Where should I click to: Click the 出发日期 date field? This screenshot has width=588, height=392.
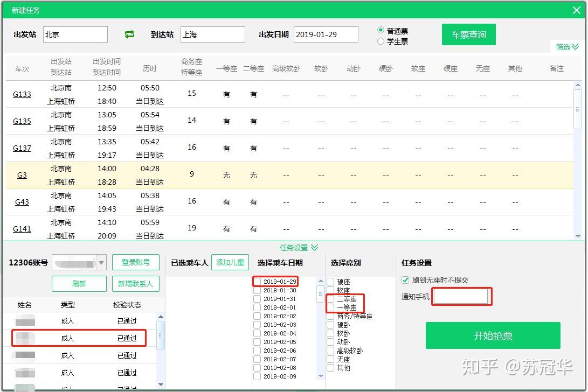pyautogui.click(x=326, y=34)
